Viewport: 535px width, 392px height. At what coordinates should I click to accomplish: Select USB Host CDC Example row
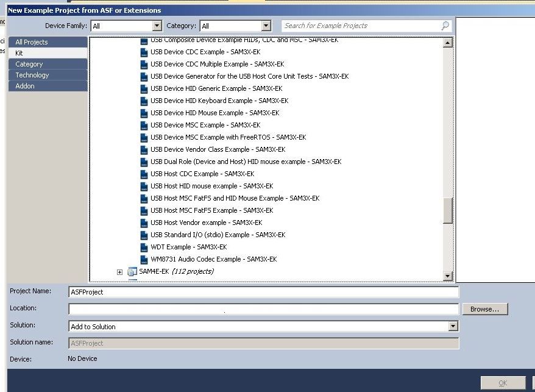click(x=202, y=174)
